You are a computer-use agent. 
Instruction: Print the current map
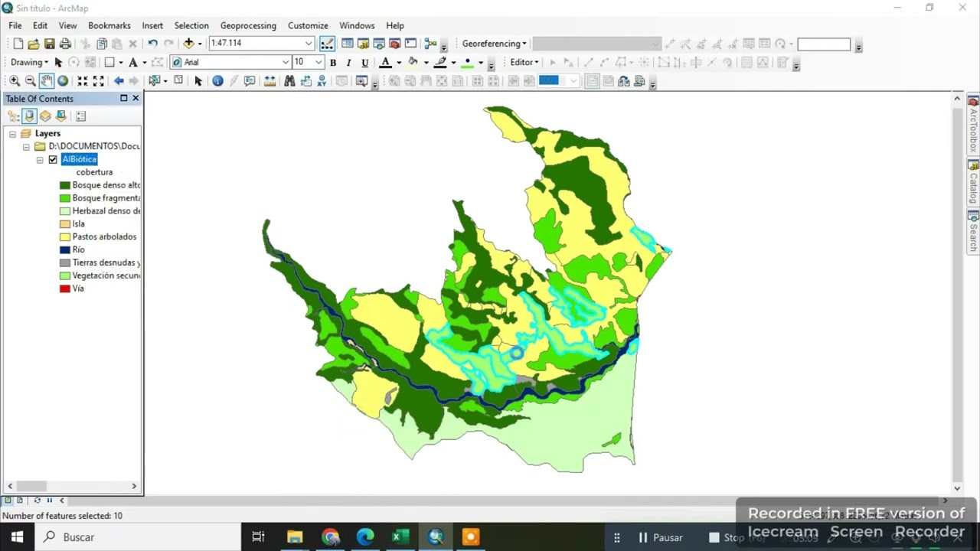65,44
